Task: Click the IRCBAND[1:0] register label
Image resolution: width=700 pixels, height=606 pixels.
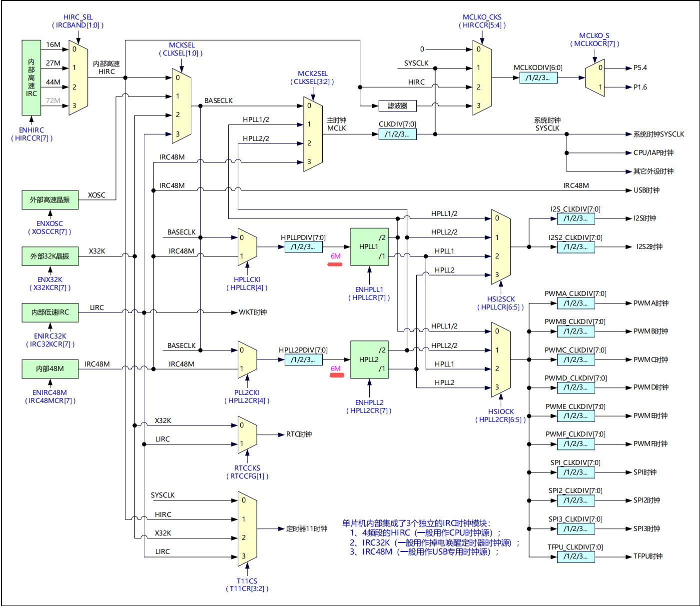Action: click(78, 25)
